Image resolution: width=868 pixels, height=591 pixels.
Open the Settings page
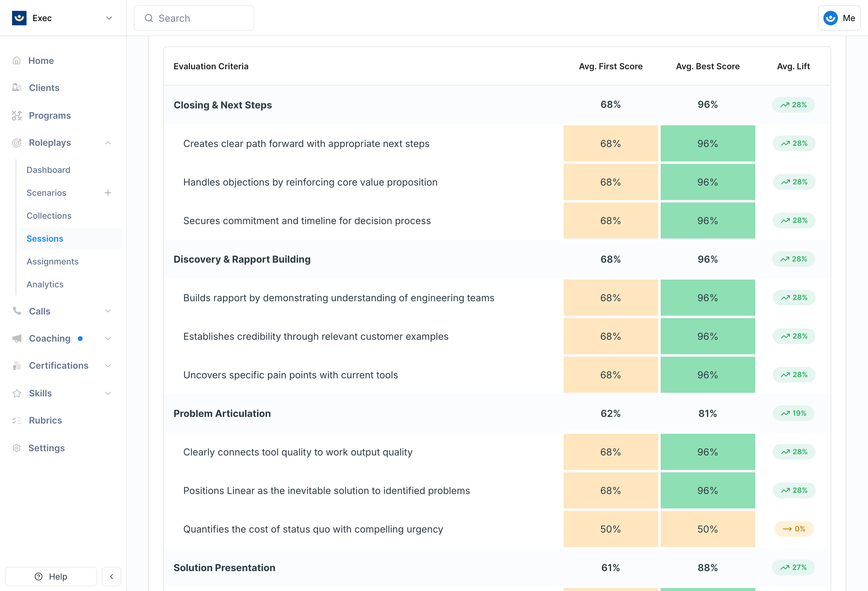(46, 448)
